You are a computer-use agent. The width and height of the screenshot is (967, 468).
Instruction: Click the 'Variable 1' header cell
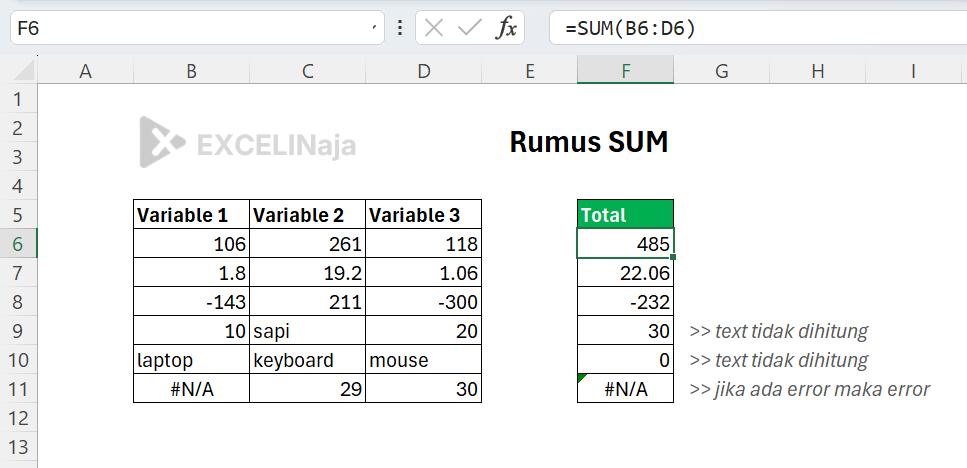[192, 215]
